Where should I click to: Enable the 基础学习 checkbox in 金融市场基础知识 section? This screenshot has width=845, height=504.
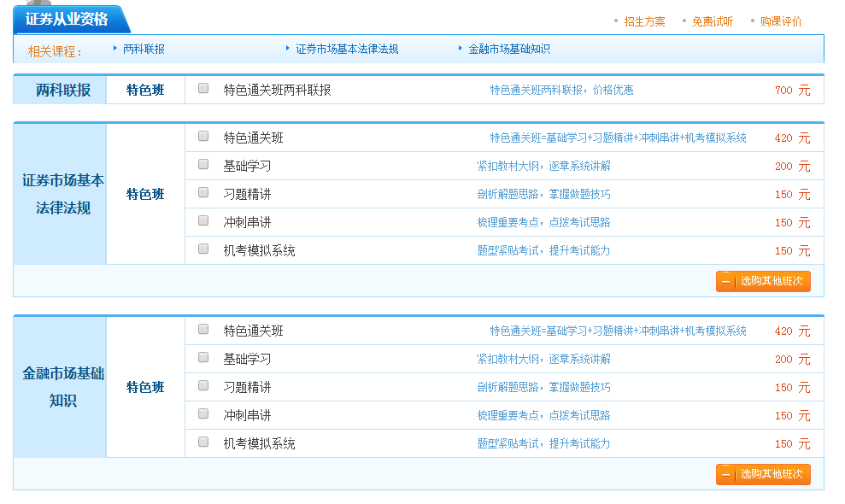point(202,359)
